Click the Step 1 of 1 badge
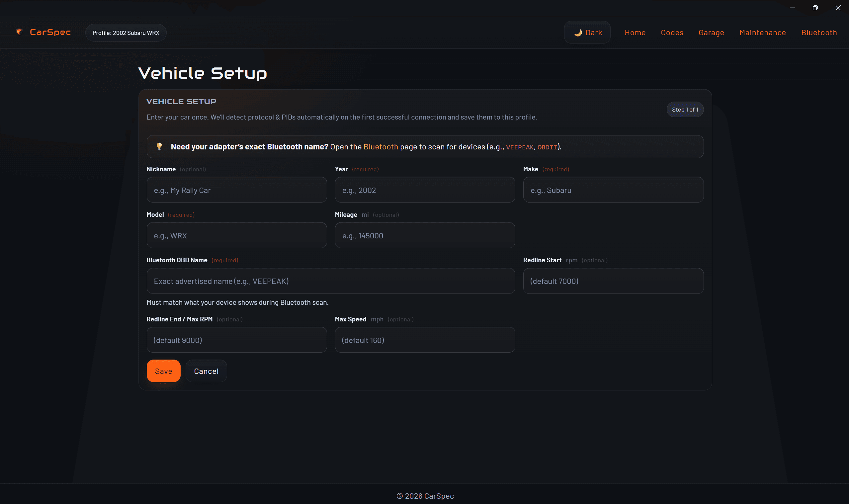This screenshot has height=504, width=849. pyautogui.click(x=685, y=109)
